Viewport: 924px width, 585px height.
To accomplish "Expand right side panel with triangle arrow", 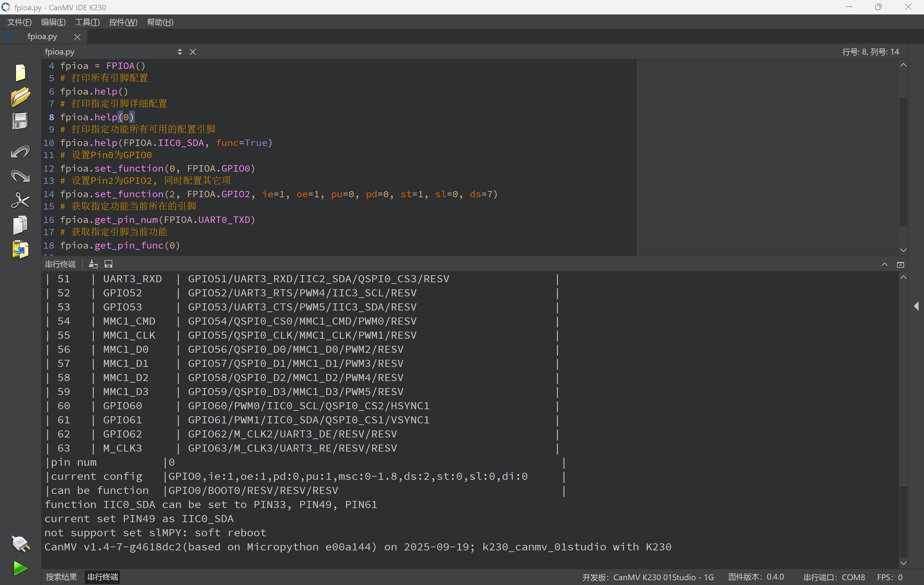I will point(916,306).
